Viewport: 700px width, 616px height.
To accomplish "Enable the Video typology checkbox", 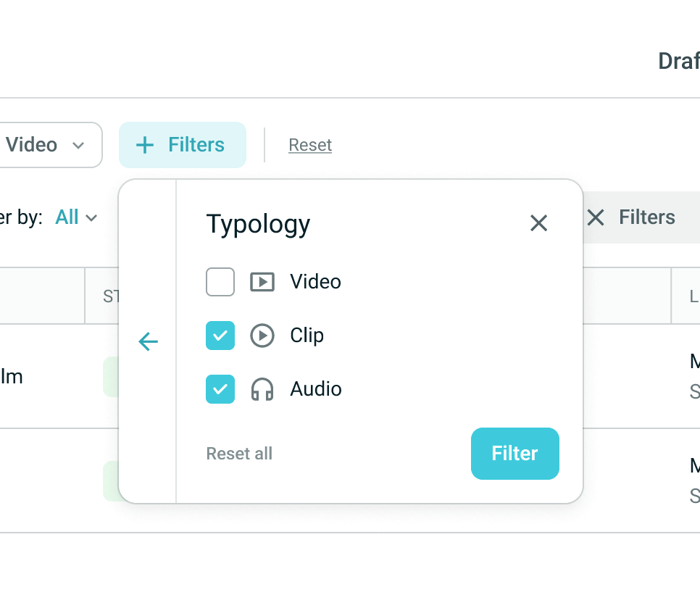I will [x=220, y=282].
